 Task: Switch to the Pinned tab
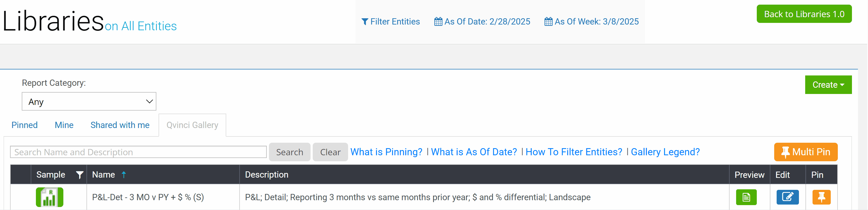(24, 125)
